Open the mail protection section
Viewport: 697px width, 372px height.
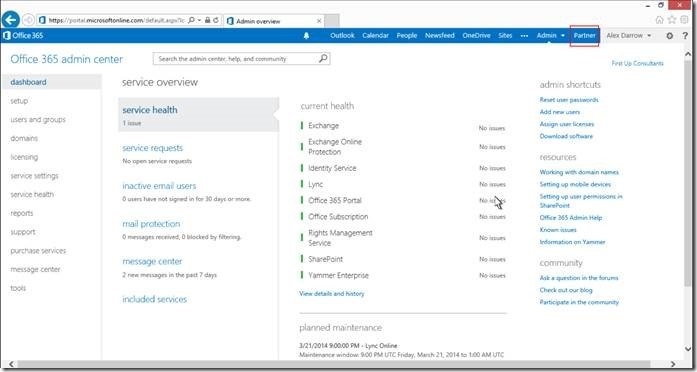coord(151,224)
